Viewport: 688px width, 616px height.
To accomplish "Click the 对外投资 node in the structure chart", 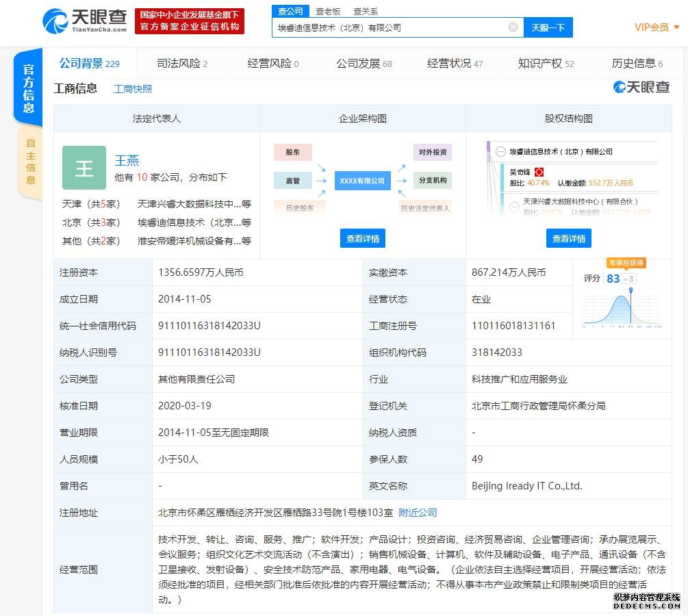I will pos(433,152).
